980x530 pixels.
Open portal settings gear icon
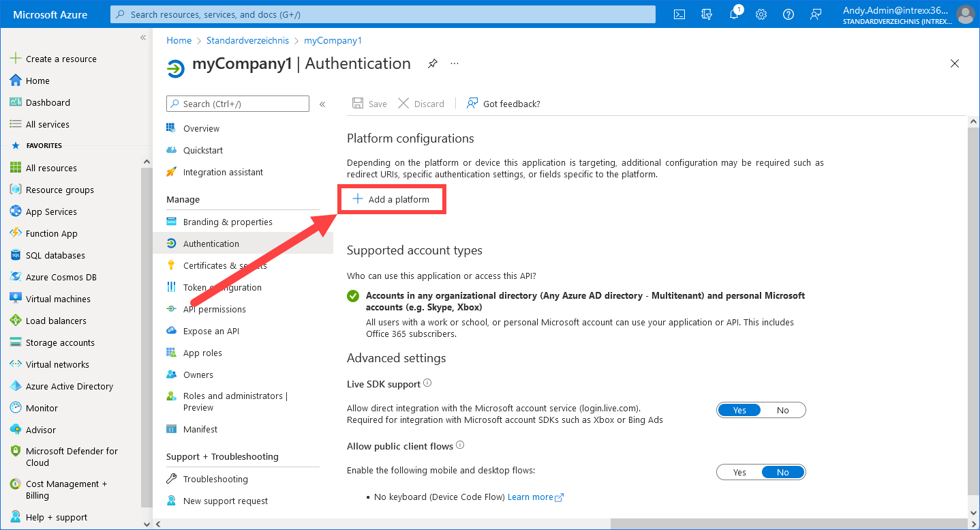pyautogui.click(x=761, y=14)
